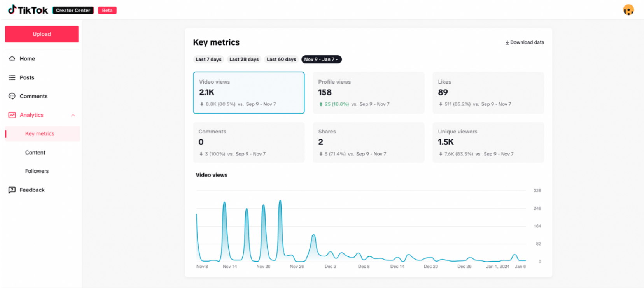Click the TikTok logo icon
Image resolution: width=644 pixels, height=288 pixels.
[12, 9]
